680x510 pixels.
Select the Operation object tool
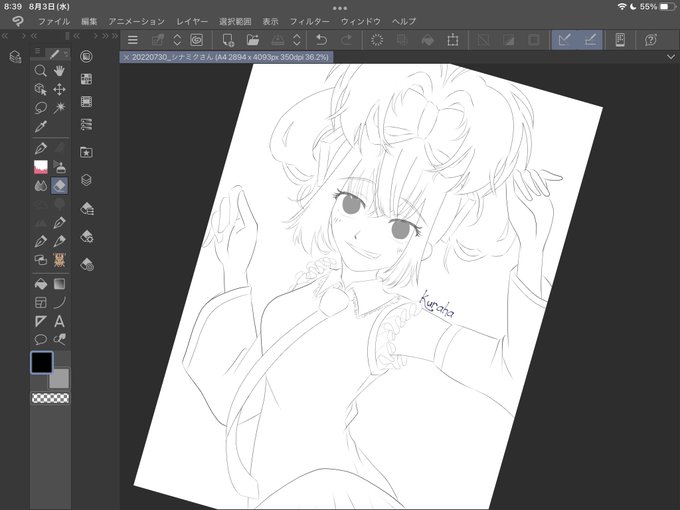(x=40, y=89)
